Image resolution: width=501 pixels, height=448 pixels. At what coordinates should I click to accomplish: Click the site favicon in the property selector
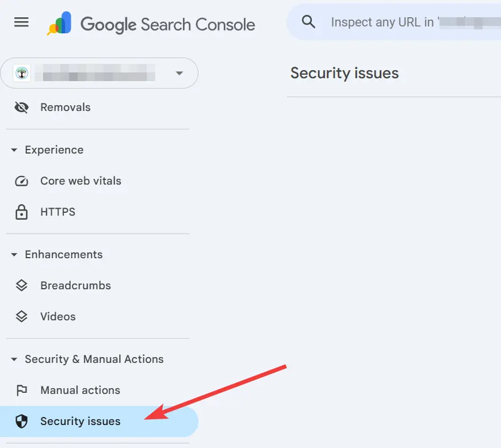(x=21, y=73)
